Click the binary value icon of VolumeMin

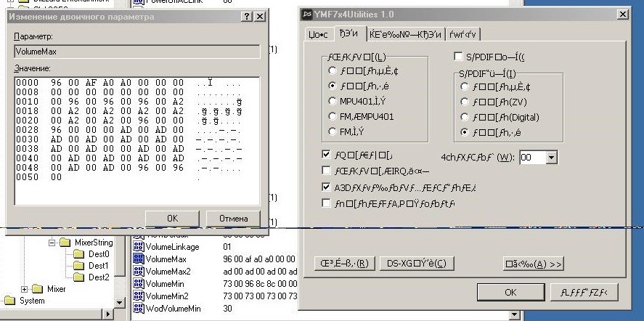(139, 283)
